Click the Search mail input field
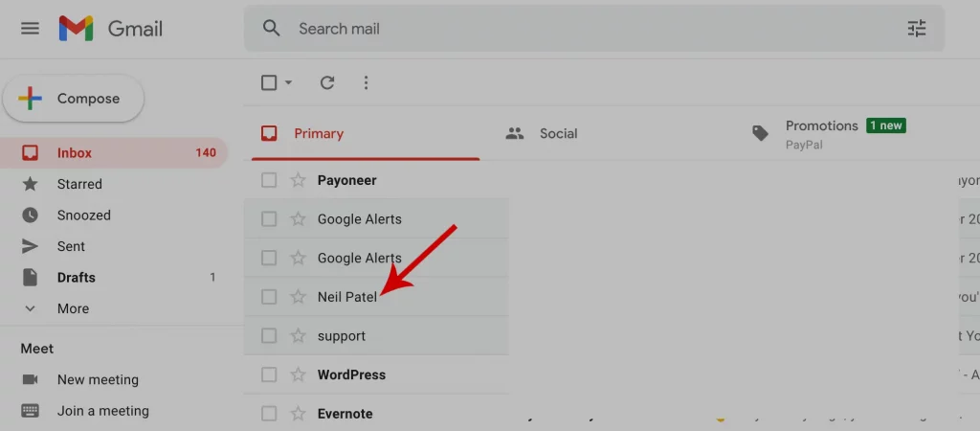The height and width of the screenshot is (431, 980). click(593, 29)
